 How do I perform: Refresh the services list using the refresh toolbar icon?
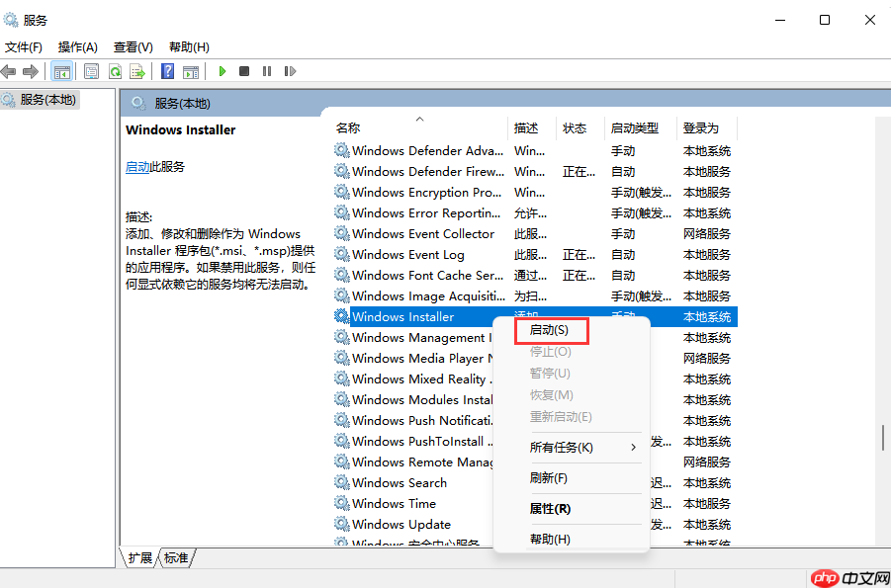[116, 70]
